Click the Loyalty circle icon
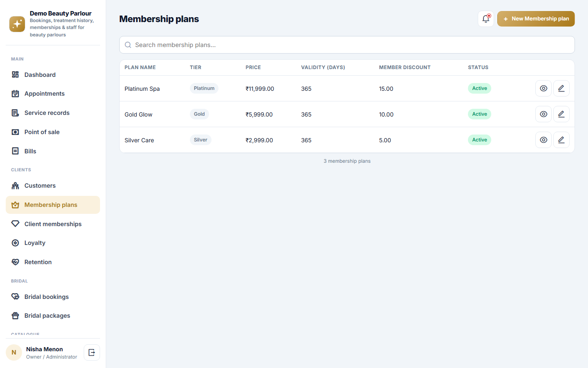 16,243
